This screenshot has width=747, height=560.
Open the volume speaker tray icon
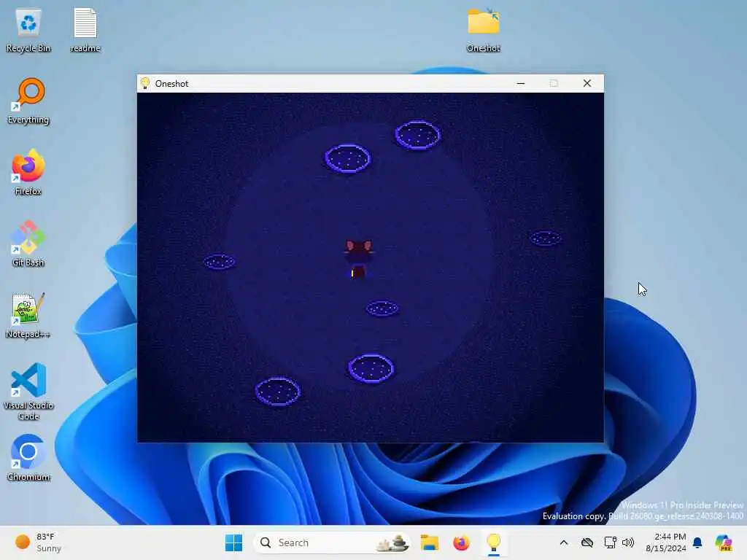(x=628, y=542)
